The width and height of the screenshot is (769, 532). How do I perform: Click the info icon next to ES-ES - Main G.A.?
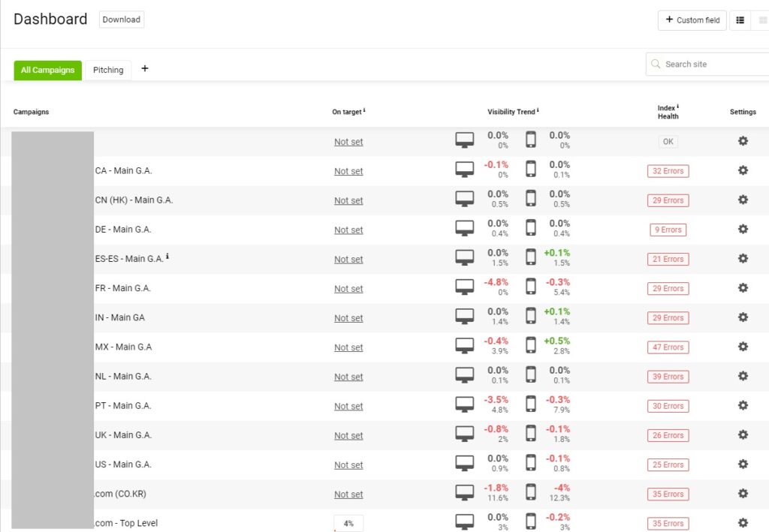click(x=167, y=256)
